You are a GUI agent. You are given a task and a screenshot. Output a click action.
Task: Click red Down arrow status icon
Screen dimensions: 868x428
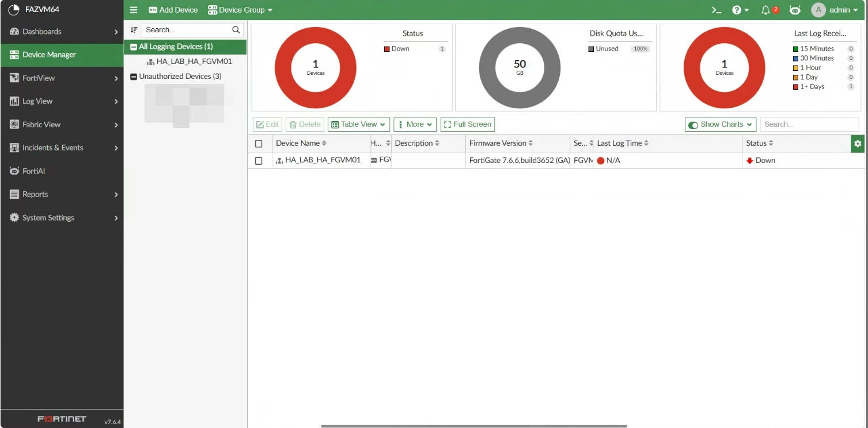tap(749, 161)
